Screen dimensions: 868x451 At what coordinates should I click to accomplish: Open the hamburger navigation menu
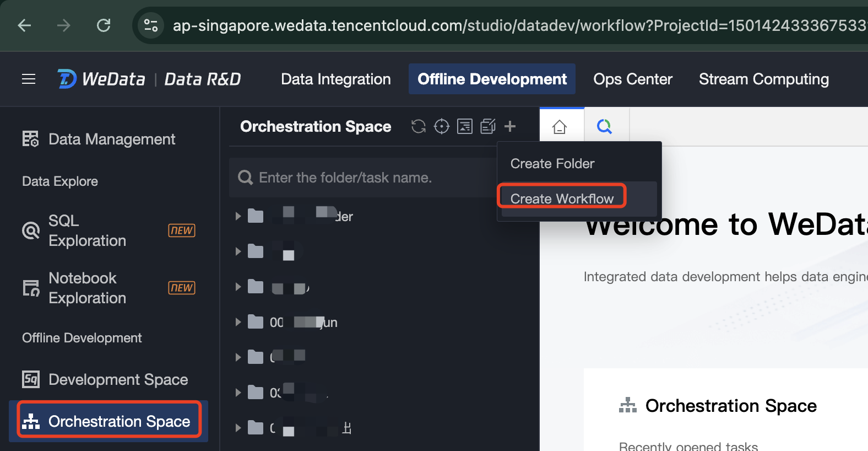[x=29, y=79]
